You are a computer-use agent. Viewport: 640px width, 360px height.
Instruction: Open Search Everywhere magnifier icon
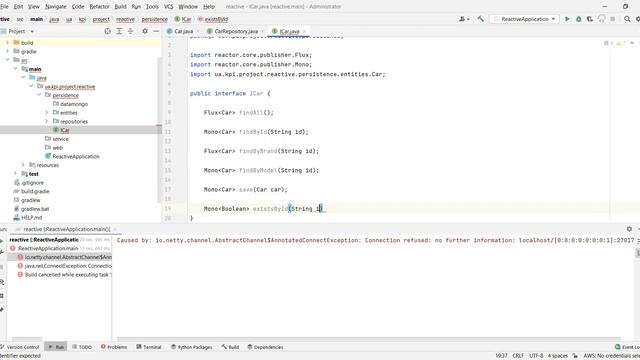click(627, 19)
